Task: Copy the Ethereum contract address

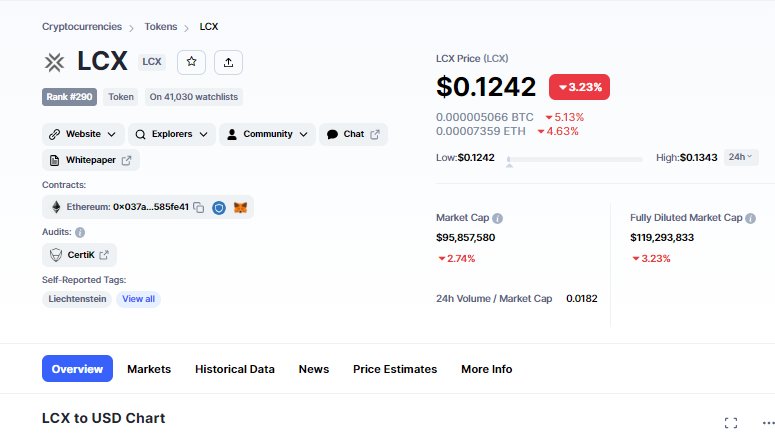Action: click(199, 207)
